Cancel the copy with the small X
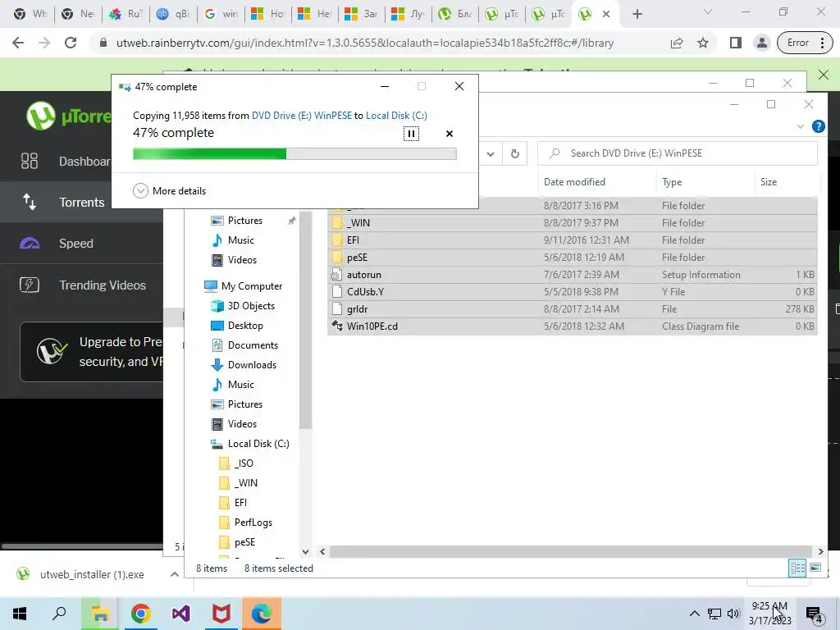Viewport: 840px width, 630px height. 450,134
